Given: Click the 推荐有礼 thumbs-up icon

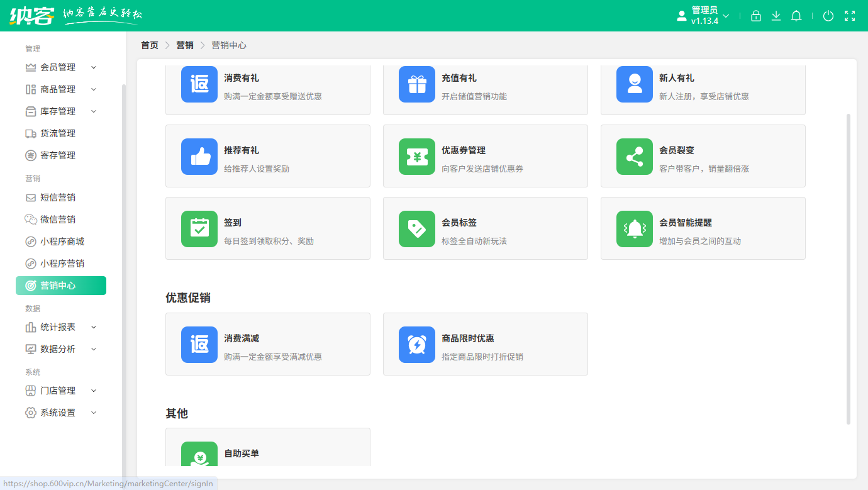Looking at the screenshot, I should pyautogui.click(x=199, y=157).
